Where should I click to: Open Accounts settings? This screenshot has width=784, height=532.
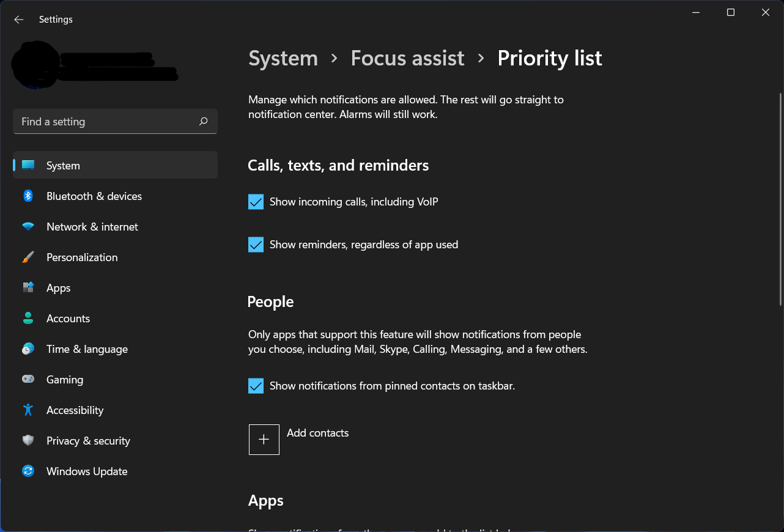tap(68, 318)
